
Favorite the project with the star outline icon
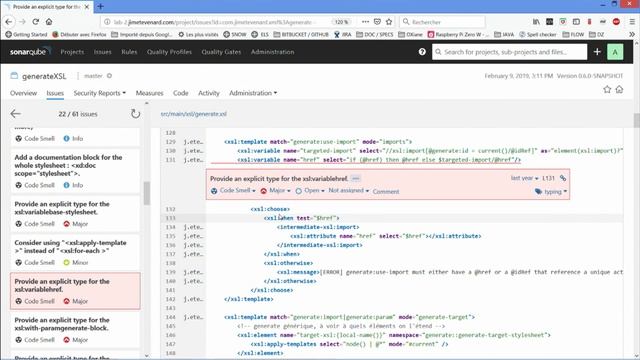click(x=607, y=89)
